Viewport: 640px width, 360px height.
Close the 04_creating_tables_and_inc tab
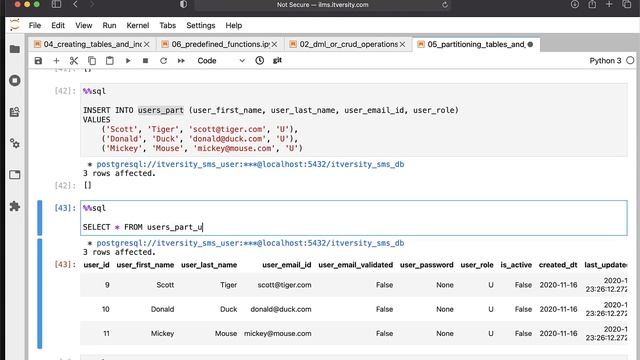pyautogui.click(x=147, y=44)
